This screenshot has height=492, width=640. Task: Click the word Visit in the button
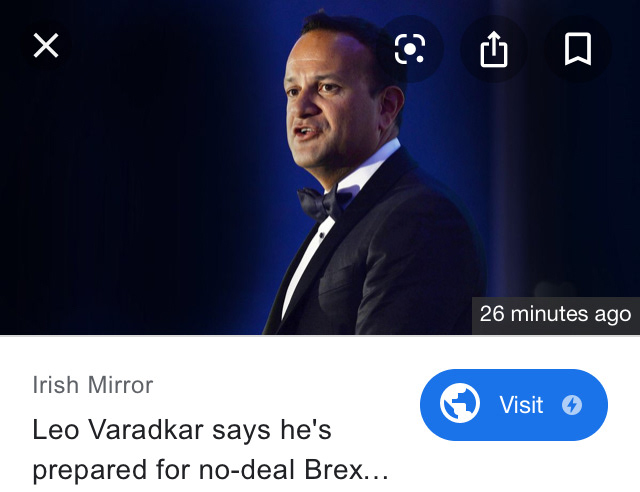(521, 405)
